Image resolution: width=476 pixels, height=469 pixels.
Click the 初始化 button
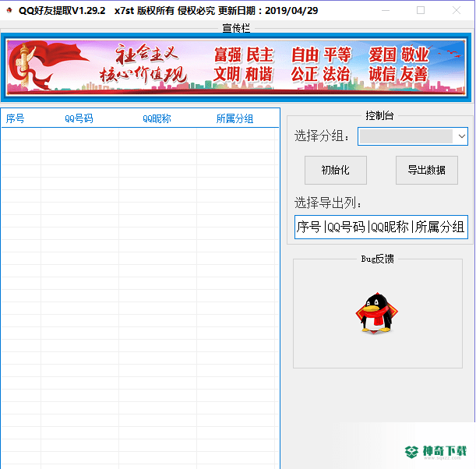[x=336, y=170]
